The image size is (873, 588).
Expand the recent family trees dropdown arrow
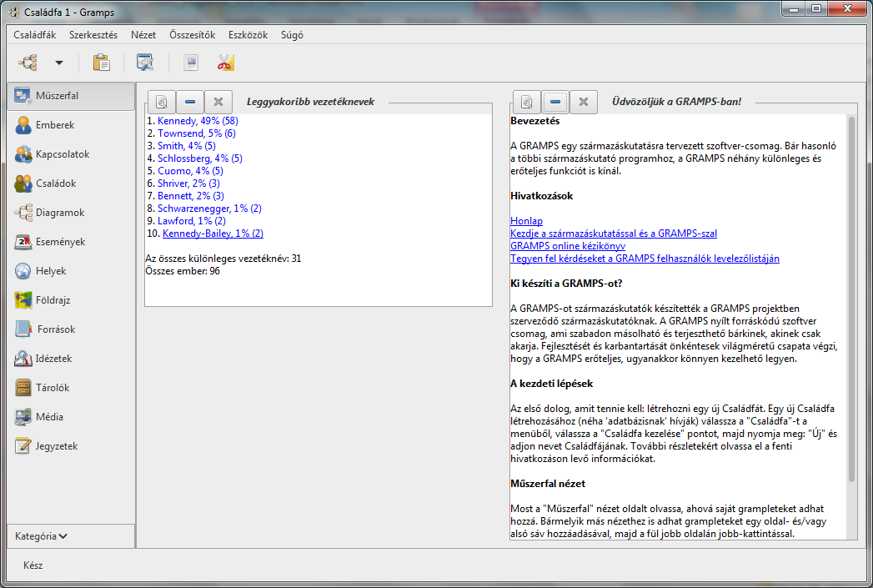click(x=59, y=63)
